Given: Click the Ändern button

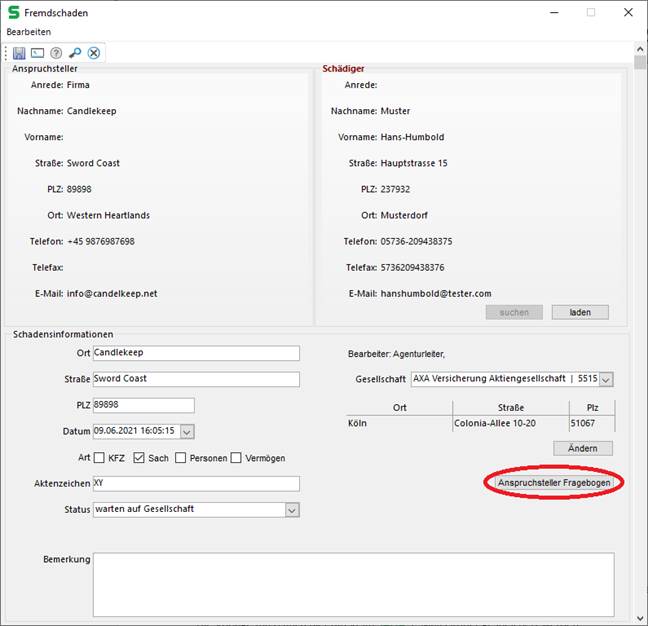Looking at the screenshot, I should pyautogui.click(x=582, y=448).
